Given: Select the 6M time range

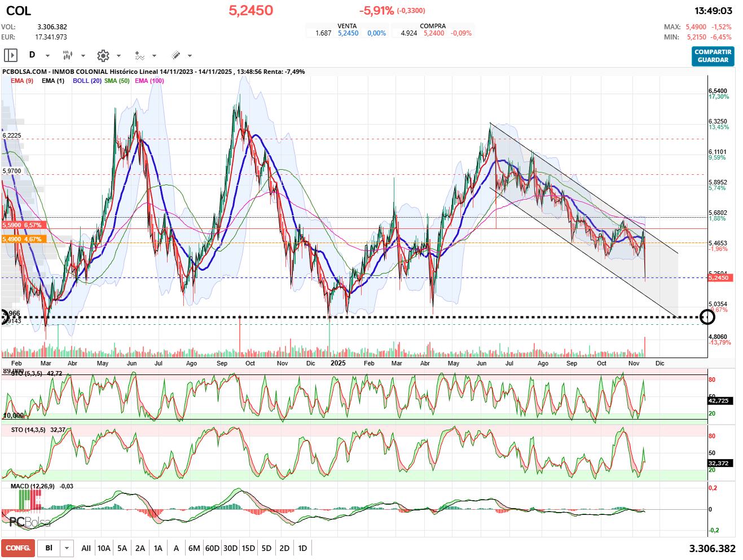Looking at the screenshot, I should 194,548.
